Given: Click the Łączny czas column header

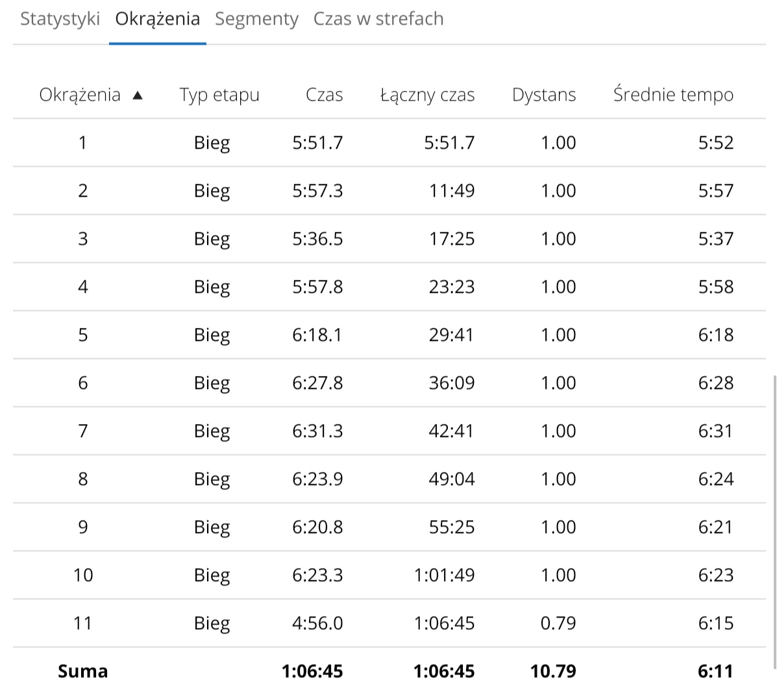Looking at the screenshot, I should (427, 95).
